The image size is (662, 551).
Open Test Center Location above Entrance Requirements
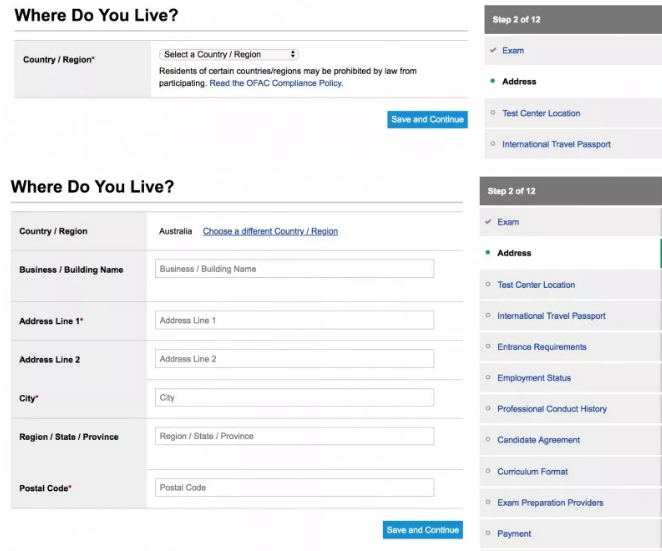[x=536, y=285]
